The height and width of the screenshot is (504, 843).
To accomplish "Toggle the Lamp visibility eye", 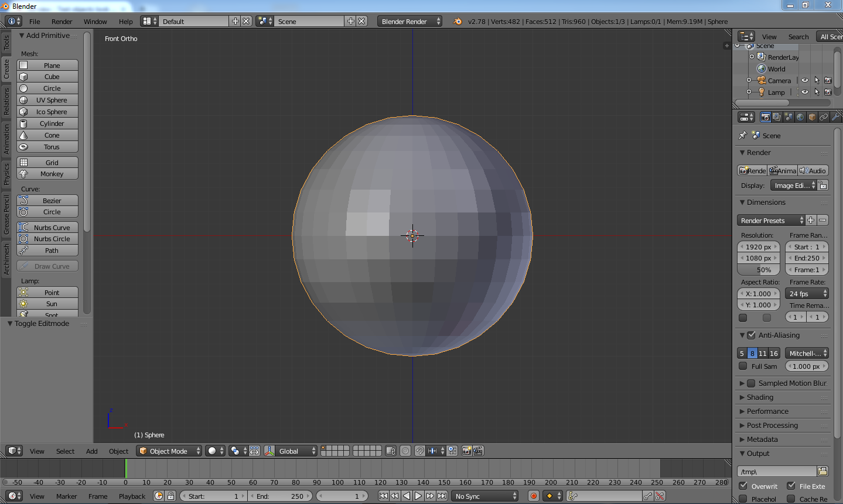I will click(x=805, y=92).
